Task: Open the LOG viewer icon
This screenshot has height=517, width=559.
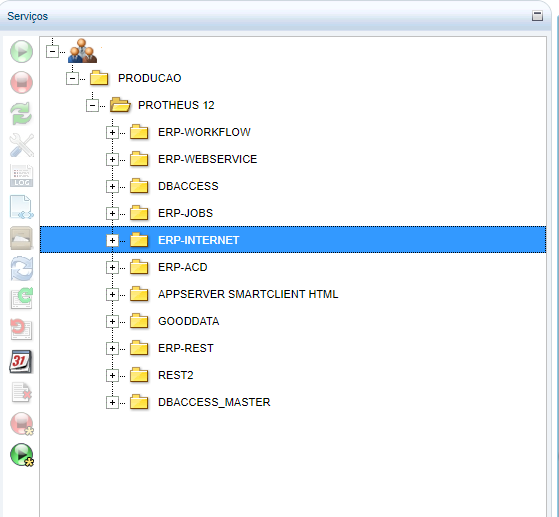Action: coord(21,176)
